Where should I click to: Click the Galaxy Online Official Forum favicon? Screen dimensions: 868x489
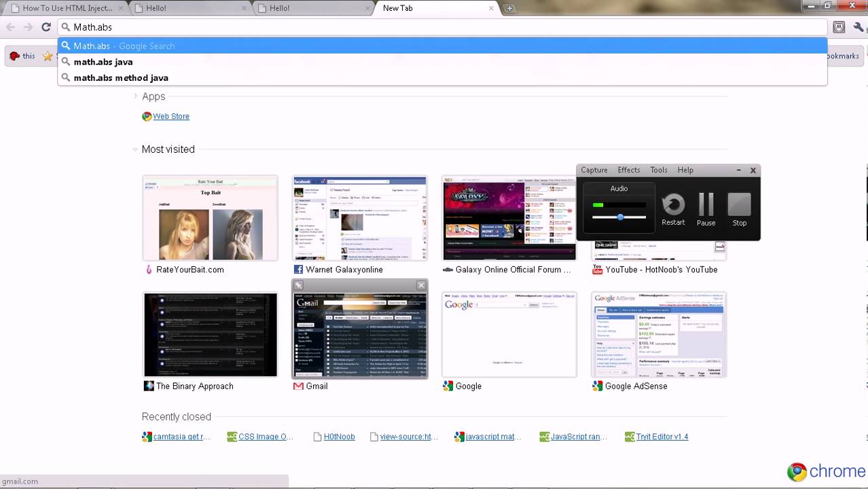click(x=448, y=270)
